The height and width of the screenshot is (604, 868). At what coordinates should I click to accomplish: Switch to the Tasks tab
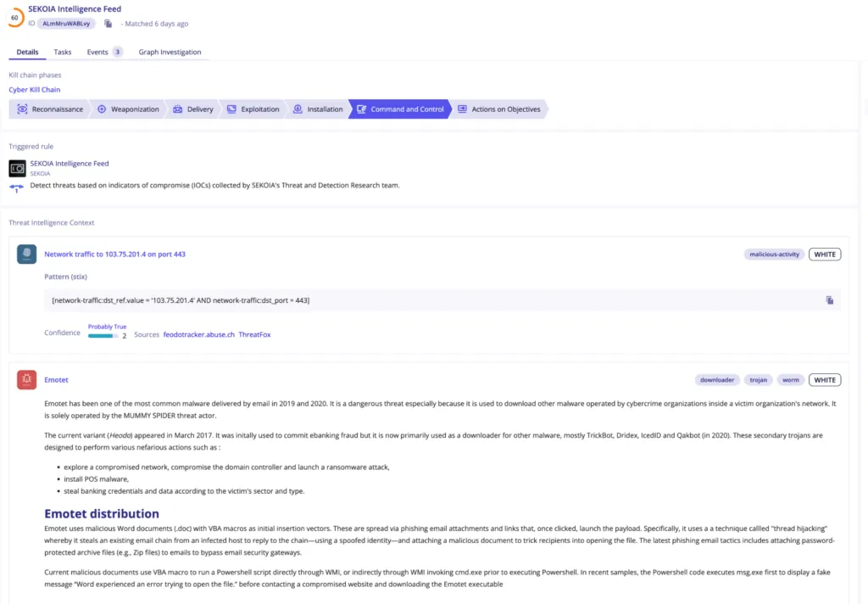(x=63, y=52)
